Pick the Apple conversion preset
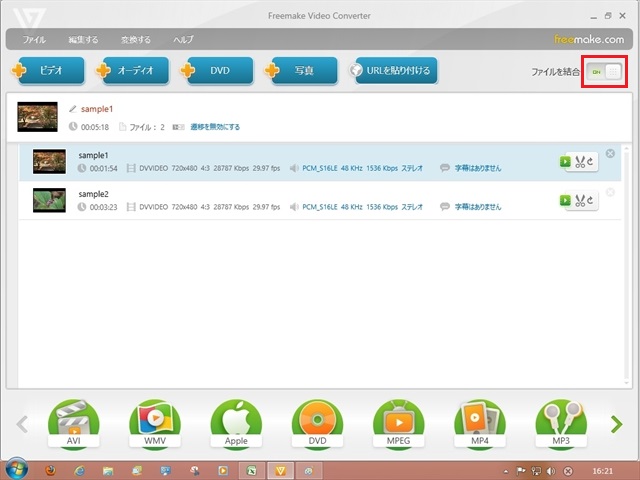This screenshot has height=480, width=640. tap(236, 423)
